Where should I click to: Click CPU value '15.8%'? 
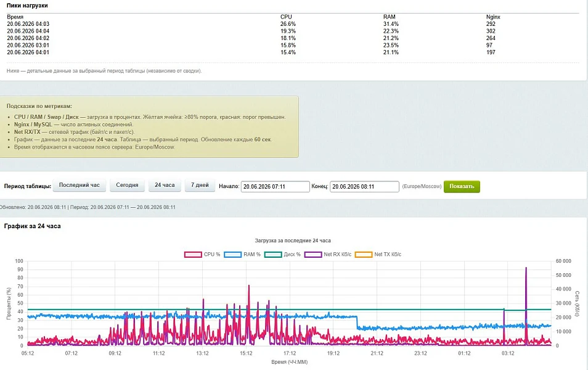[288, 46]
